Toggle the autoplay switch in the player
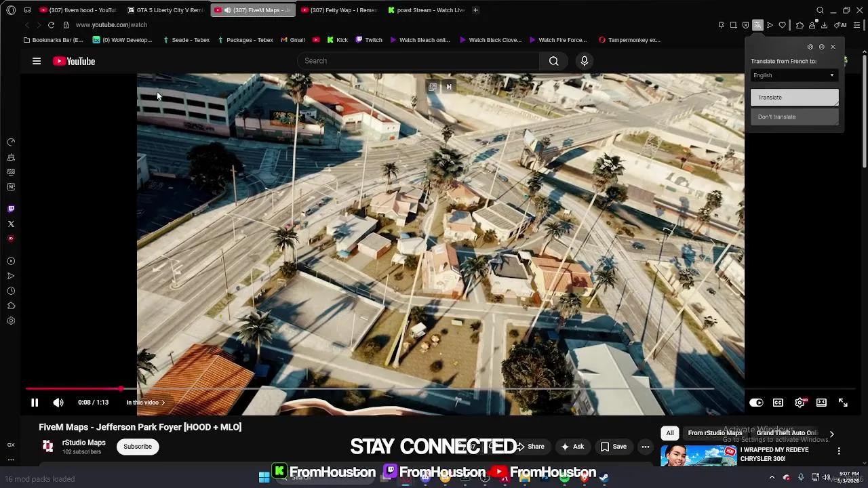Screen dimensions: 868x488 pyautogui.click(x=756, y=403)
